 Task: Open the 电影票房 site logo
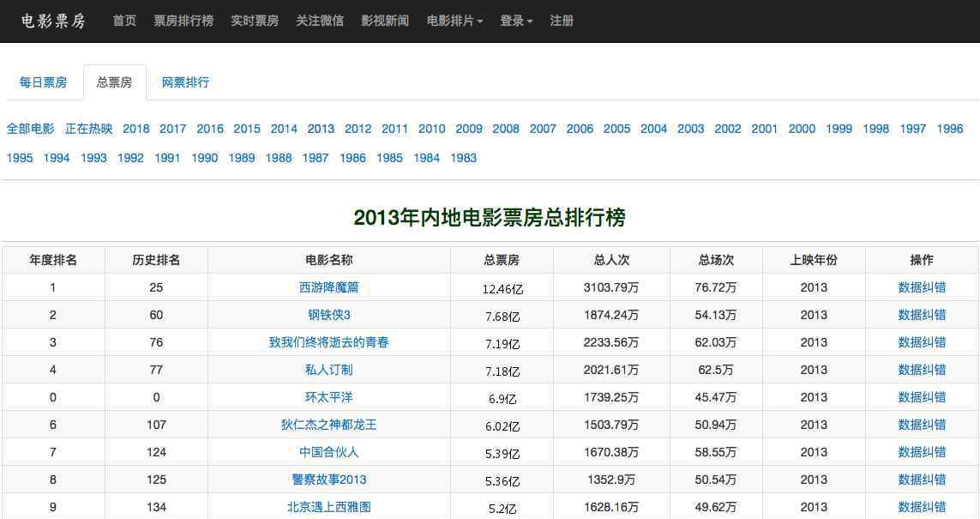53,21
